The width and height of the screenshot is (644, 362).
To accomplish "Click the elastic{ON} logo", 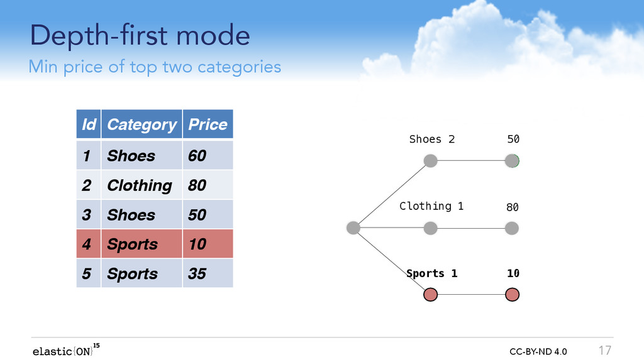I will 66,350.
